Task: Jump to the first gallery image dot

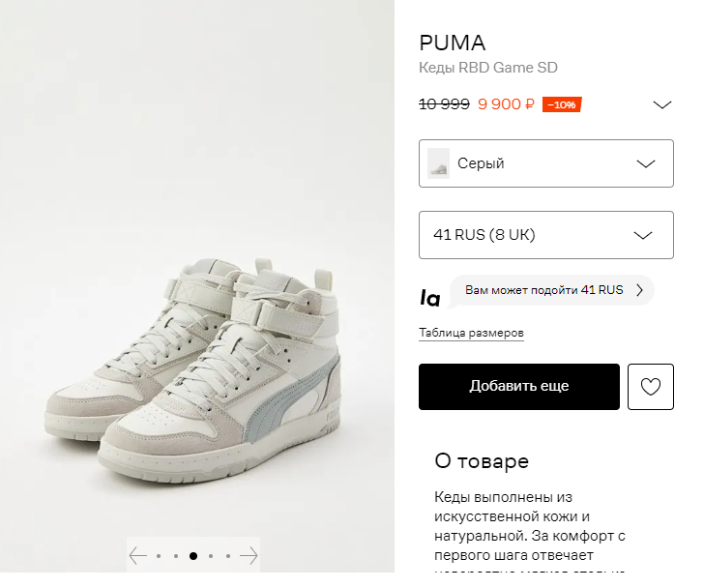Action: coord(159,556)
